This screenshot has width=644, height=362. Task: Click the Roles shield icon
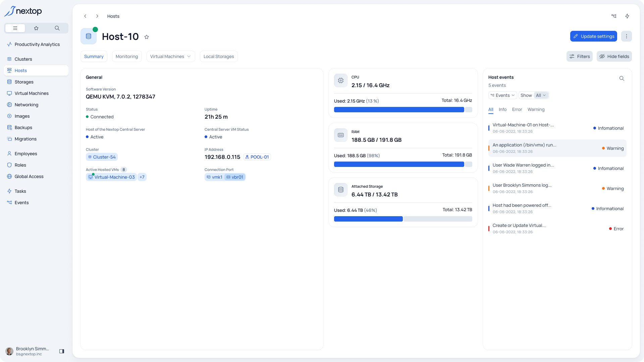pos(9,165)
